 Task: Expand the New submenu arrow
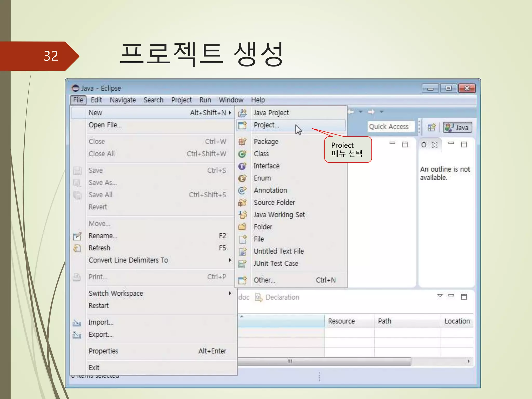click(x=230, y=113)
